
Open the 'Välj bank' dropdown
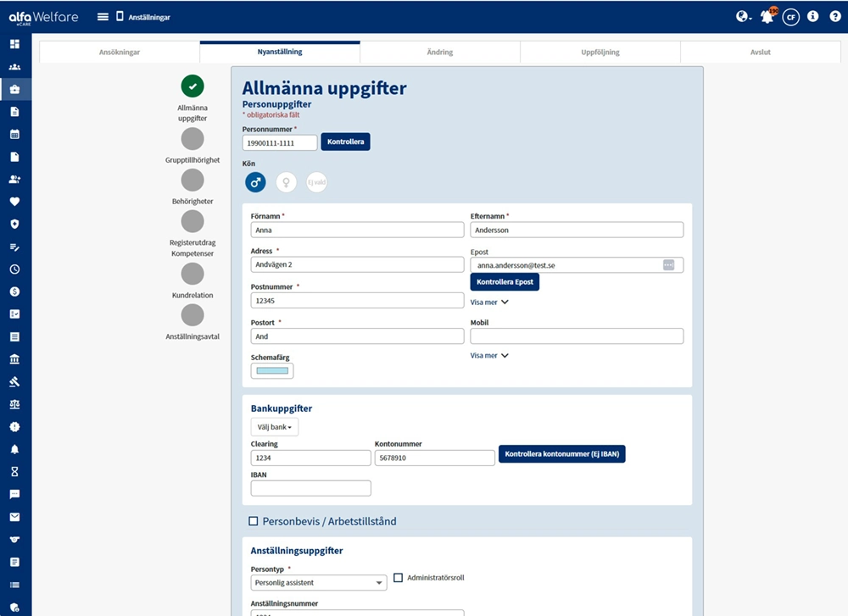[274, 427]
